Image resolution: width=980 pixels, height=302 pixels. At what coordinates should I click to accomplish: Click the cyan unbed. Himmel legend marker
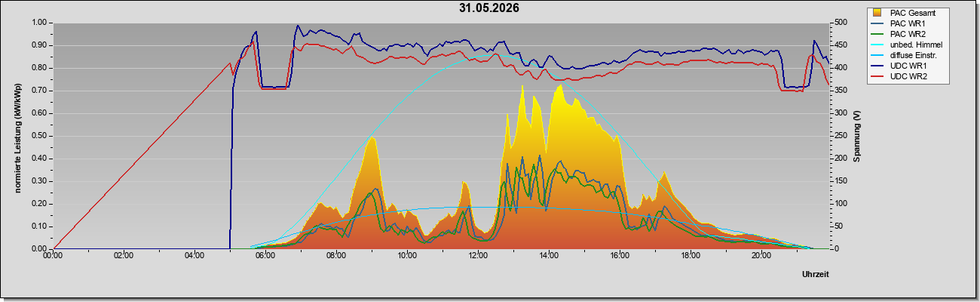(x=878, y=45)
